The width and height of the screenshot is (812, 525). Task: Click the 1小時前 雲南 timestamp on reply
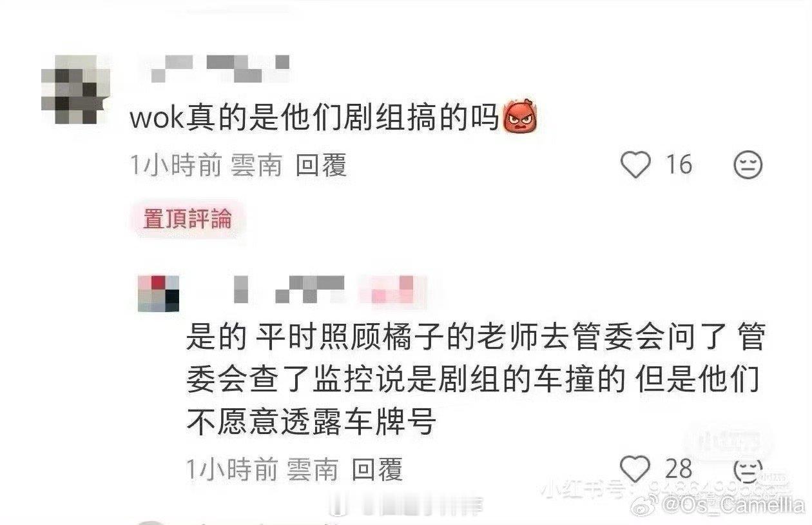pyautogui.click(x=262, y=470)
